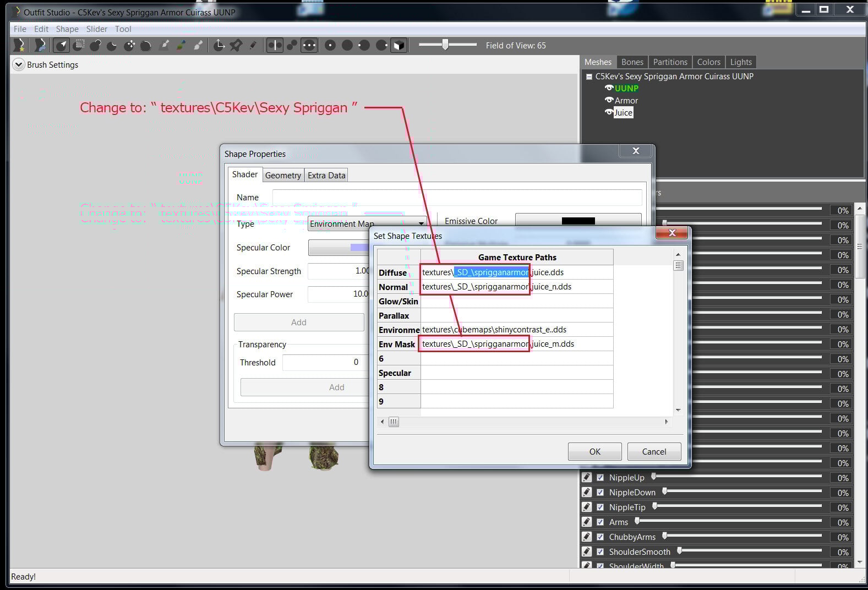The width and height of the screenshot is (868, 590).
Task: Uncheck the NippleUp slider checkbox
Action: pos(600,478)
